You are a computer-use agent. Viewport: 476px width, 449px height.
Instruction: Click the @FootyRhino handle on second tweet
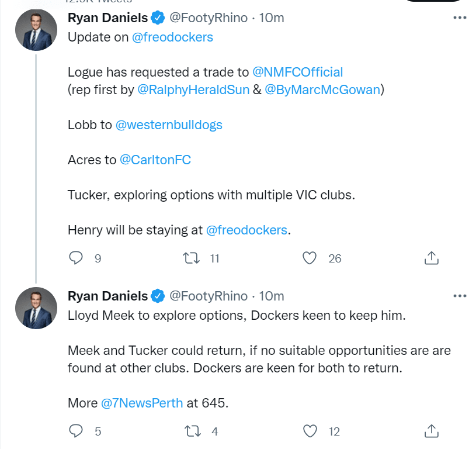209,296
